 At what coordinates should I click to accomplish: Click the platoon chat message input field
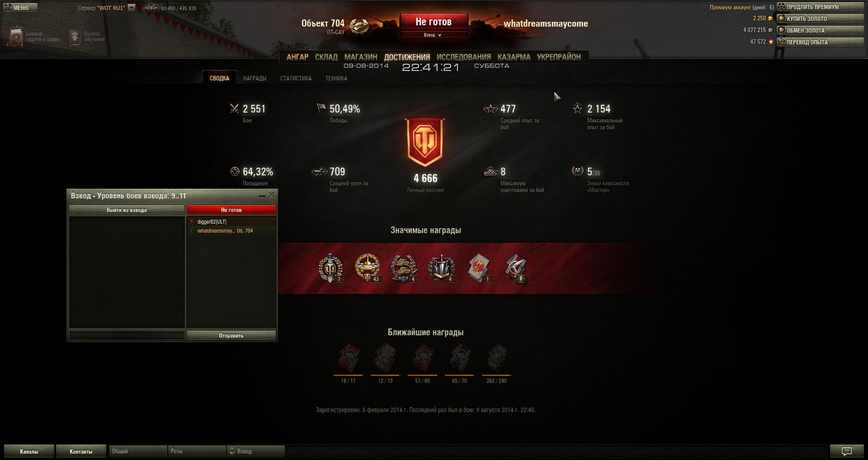[127, 335]
